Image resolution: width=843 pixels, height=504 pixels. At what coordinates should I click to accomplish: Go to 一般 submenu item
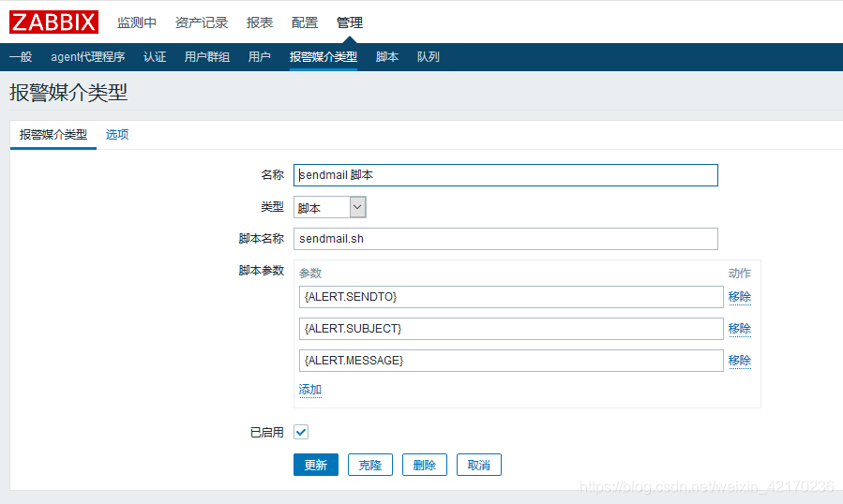[21, 57]
